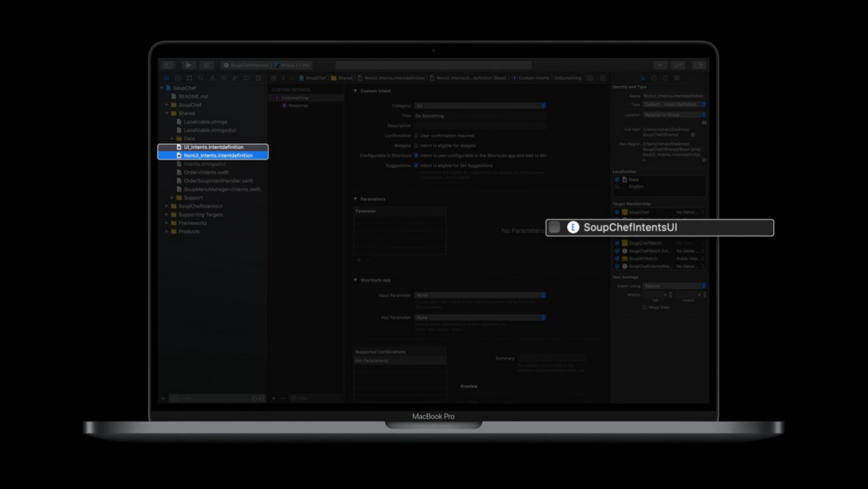Enable the Wrap lines checkbox
The image size is (868, 489).
click(x=645, y=307)
